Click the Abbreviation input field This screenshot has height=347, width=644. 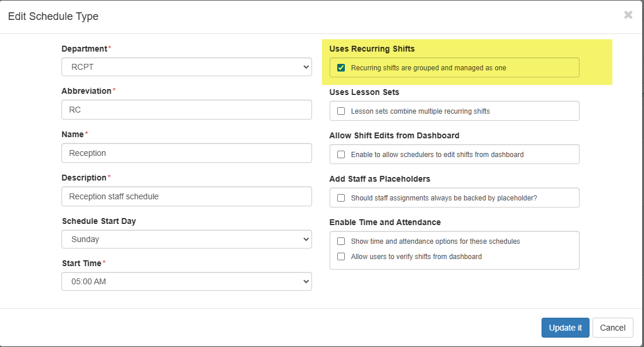pyautogui.click(x=186, y=110)
